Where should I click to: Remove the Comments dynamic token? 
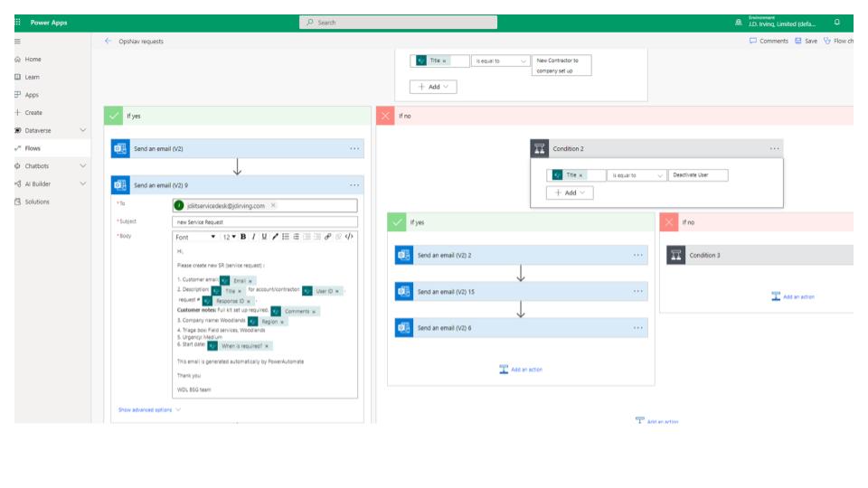[314, 312]
